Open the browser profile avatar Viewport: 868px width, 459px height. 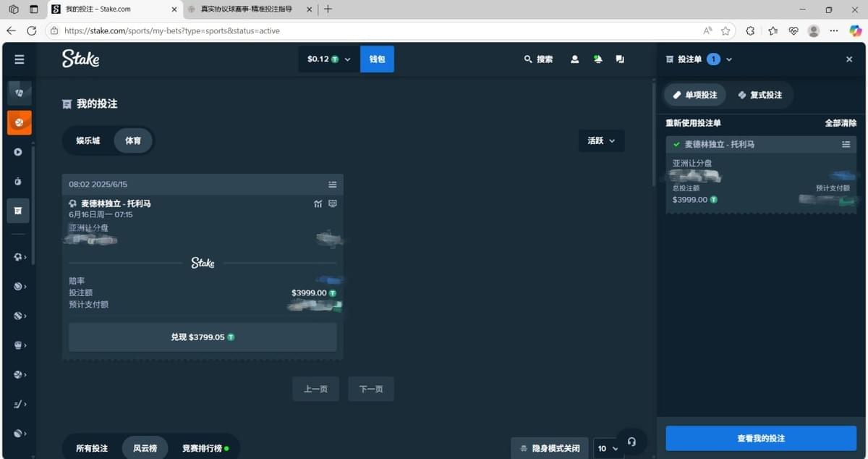point(814,30)
